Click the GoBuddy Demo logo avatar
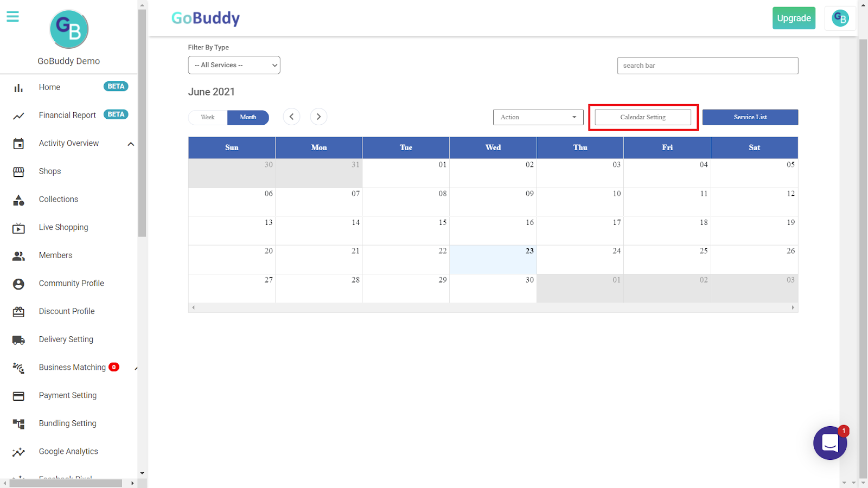This screenshot has height=488, width=868. tap(69, 29)
